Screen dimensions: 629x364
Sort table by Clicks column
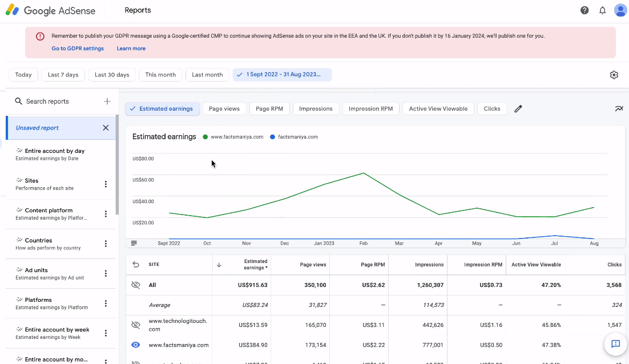(x=614, y=265)
